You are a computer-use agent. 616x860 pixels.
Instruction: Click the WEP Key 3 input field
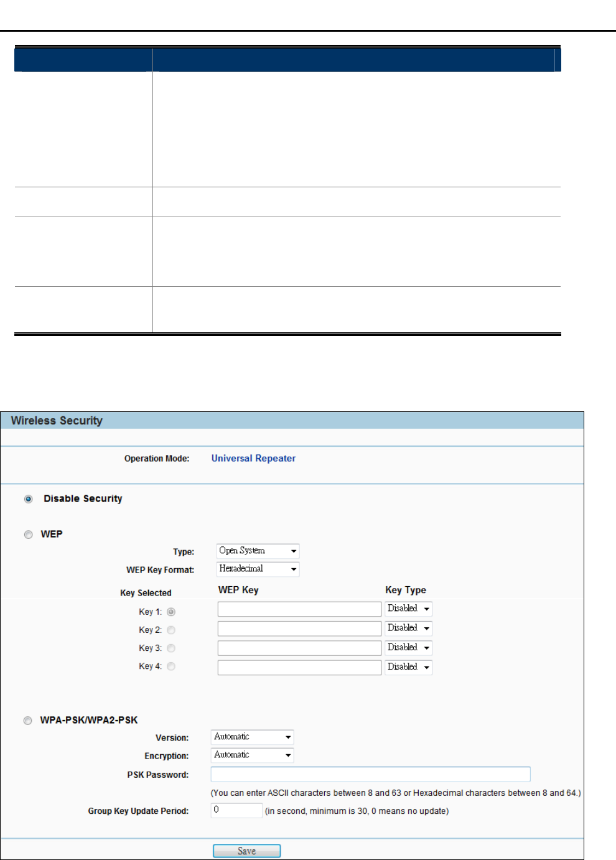point(299,648)
